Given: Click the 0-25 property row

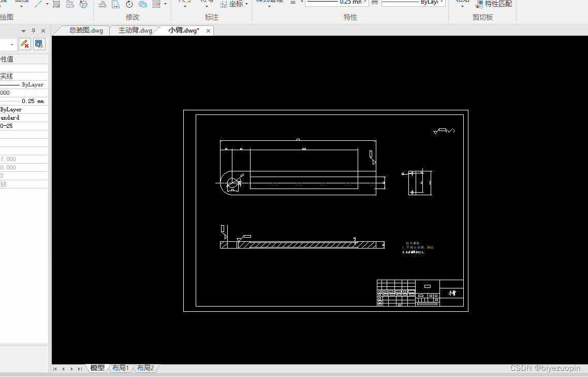Looking at the screenshot, I should point(24,126).
